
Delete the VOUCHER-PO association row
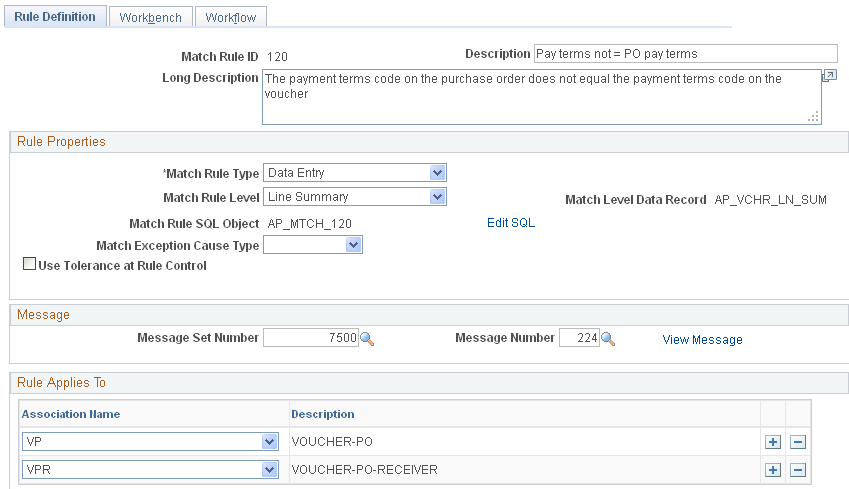[x=798, y=442]
